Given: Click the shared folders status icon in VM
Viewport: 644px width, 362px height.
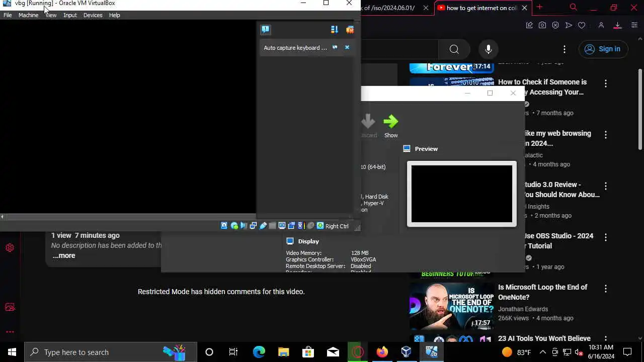Looking at the screenshot, I should point(272,226).
